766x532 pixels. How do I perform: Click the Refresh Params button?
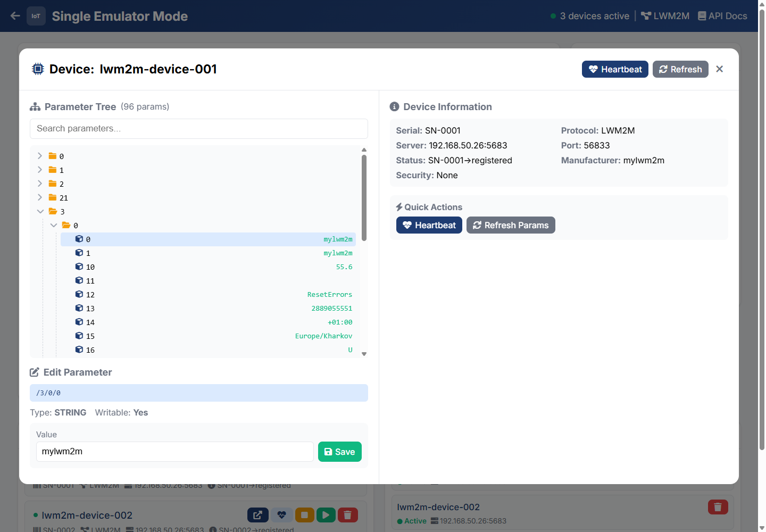point(511,225)
